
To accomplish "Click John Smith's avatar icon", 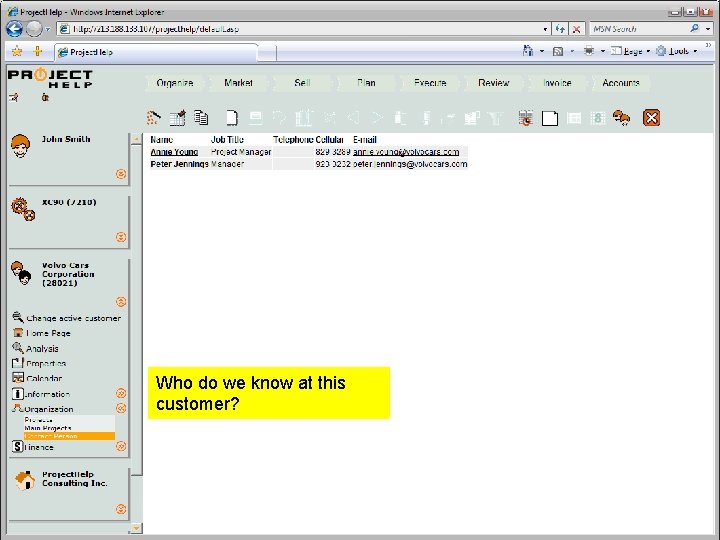I will 20,146.
